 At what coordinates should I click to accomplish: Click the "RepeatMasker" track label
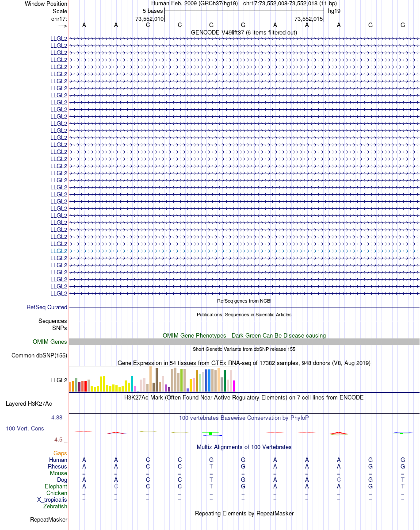click(x=49, y=519)
